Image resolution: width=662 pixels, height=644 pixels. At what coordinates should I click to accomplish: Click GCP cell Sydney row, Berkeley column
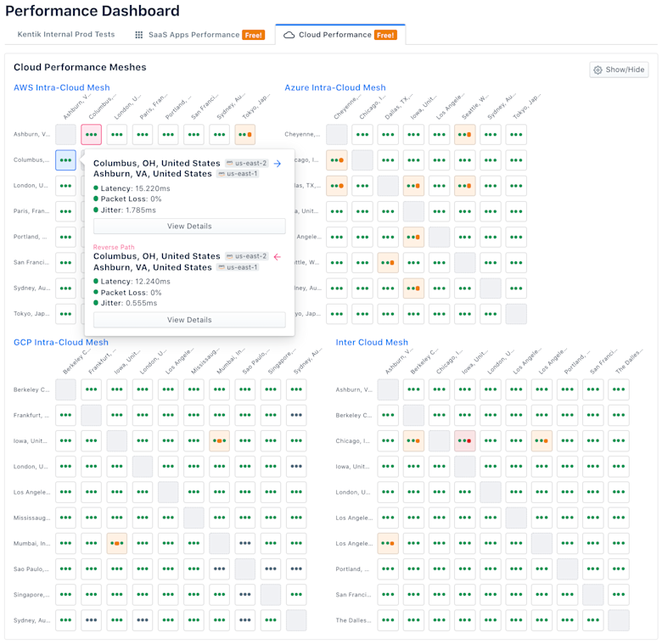point(66,620)
